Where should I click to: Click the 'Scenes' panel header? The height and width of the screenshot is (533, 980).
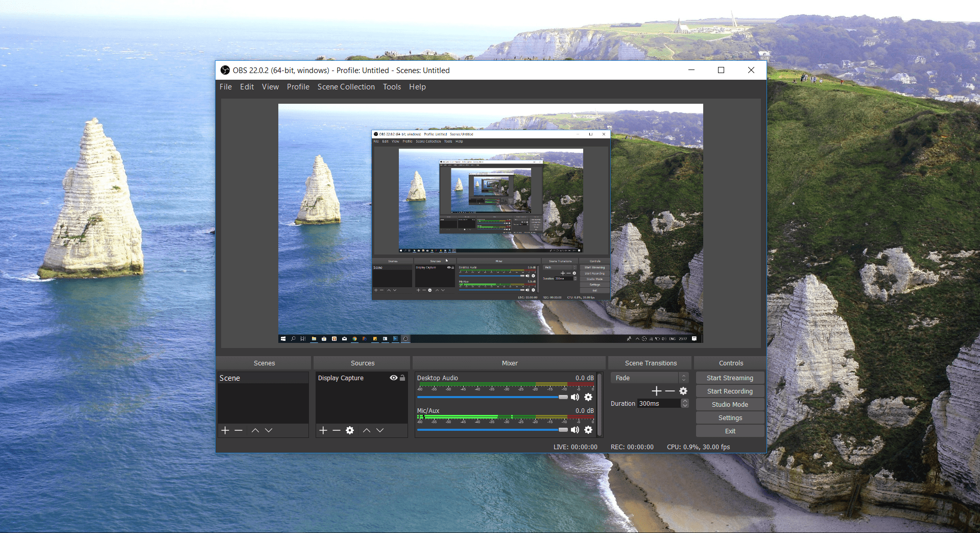[264, 363]
